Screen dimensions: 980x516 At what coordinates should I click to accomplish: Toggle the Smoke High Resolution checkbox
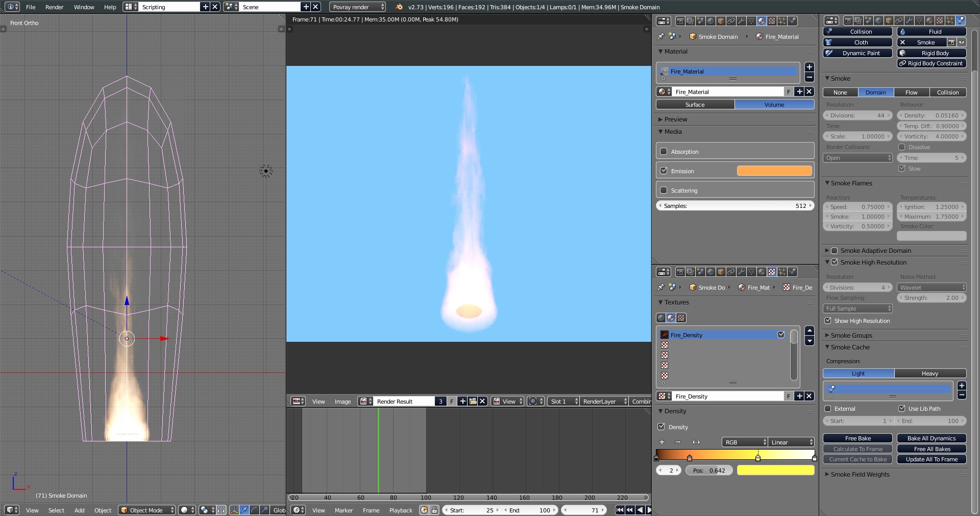click(835, 263)
